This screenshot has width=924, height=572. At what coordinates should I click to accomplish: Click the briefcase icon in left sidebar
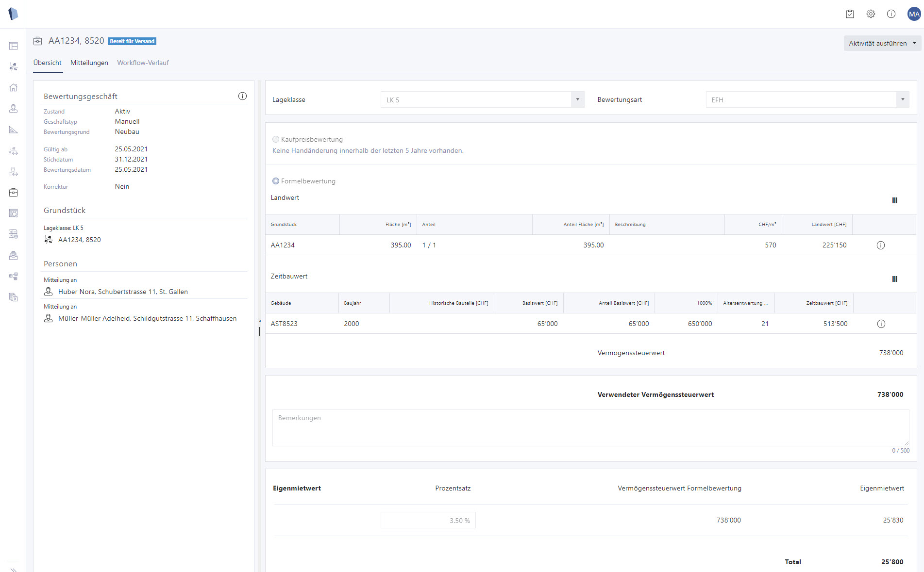pyautogui.click(x=14, y=193)
